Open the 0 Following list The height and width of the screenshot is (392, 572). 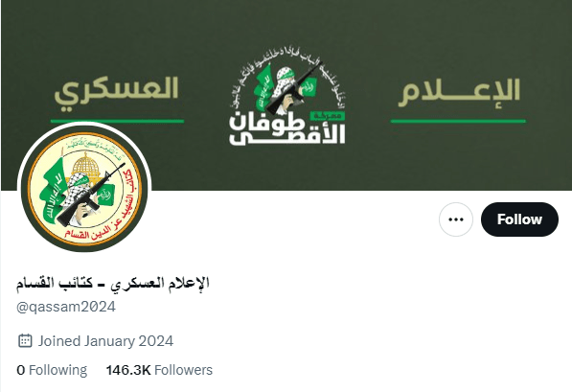(52, 370)
